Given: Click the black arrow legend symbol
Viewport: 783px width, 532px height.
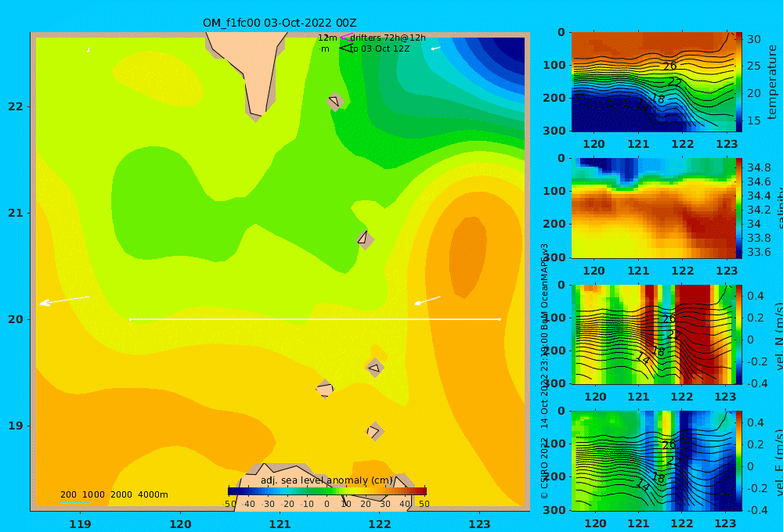Looking at the screenshot, I should coord(346,49).
